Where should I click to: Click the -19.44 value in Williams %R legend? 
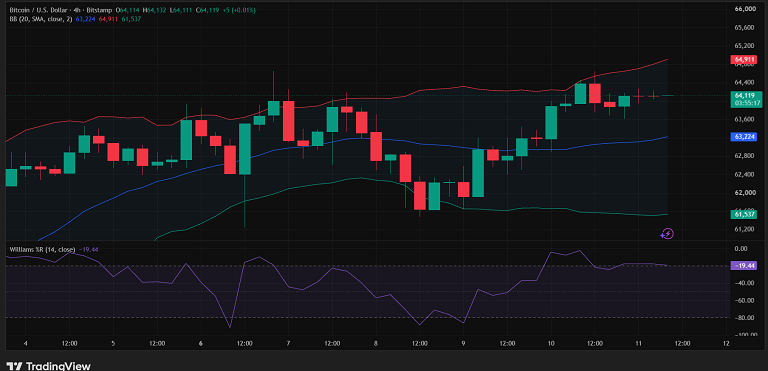88,249
